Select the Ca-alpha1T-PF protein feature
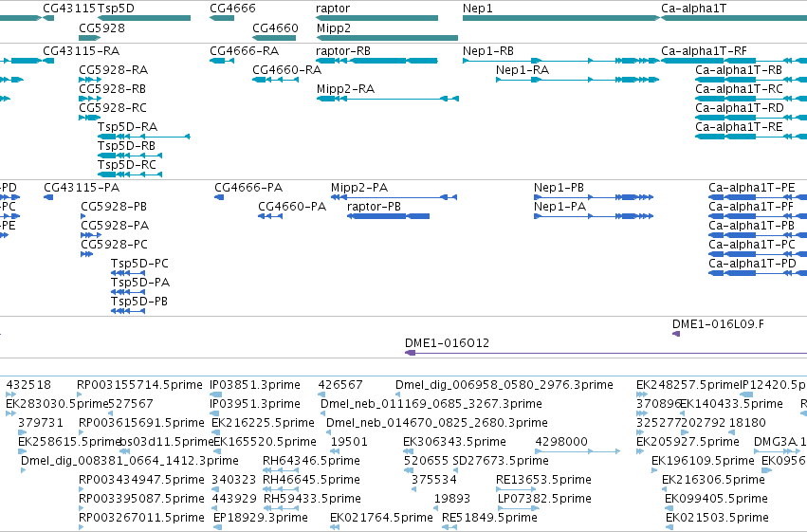 758,216
